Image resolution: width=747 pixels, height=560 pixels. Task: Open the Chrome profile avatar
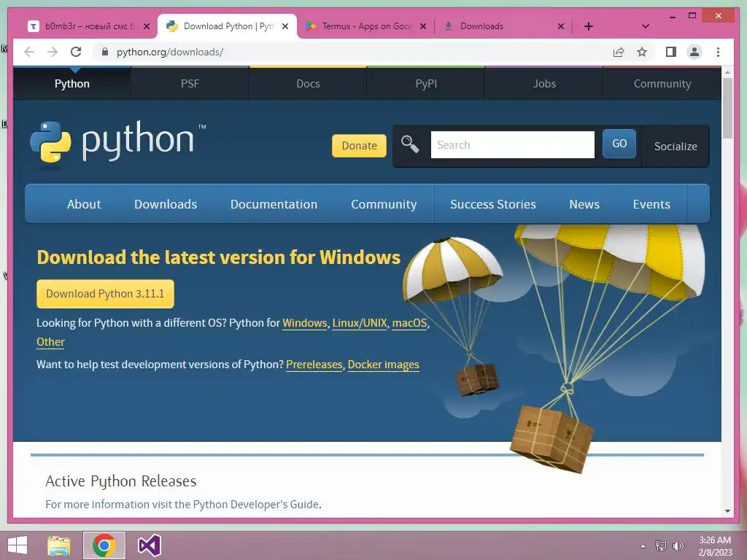pyautogui.click(x=694, y=52)
